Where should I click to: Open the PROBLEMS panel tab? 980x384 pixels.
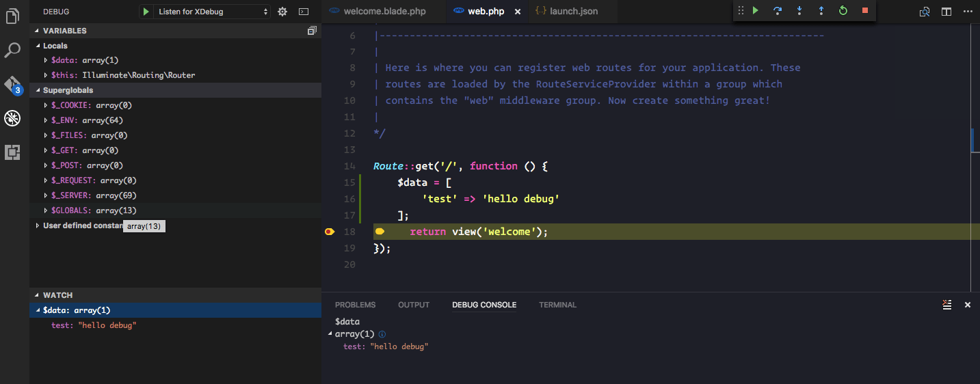355,305
